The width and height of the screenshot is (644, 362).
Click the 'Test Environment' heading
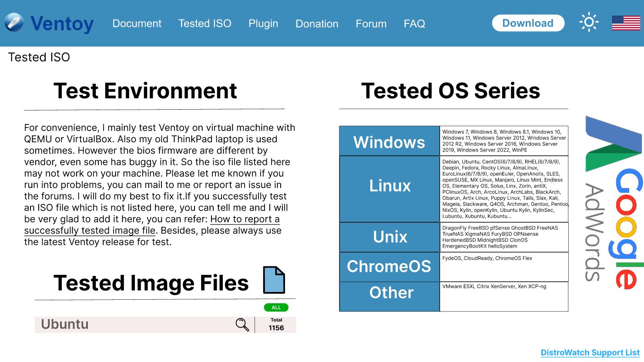[x=145, y=91]
